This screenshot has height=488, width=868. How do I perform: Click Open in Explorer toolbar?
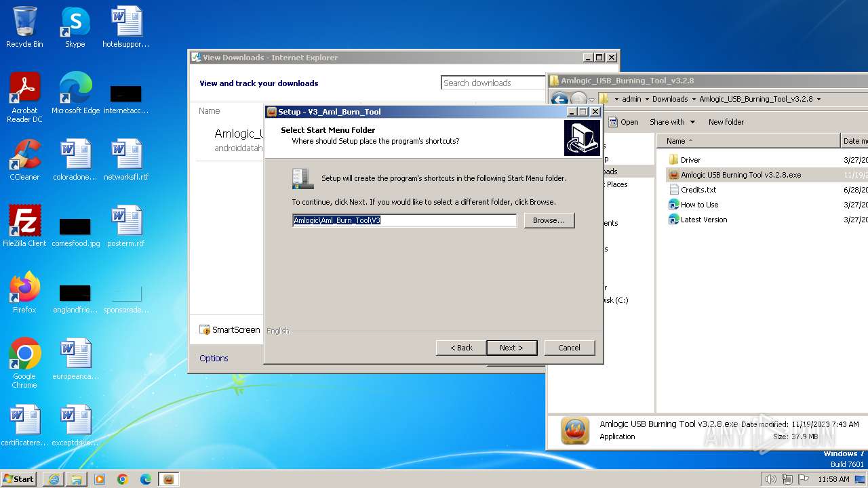coord(623,122)
